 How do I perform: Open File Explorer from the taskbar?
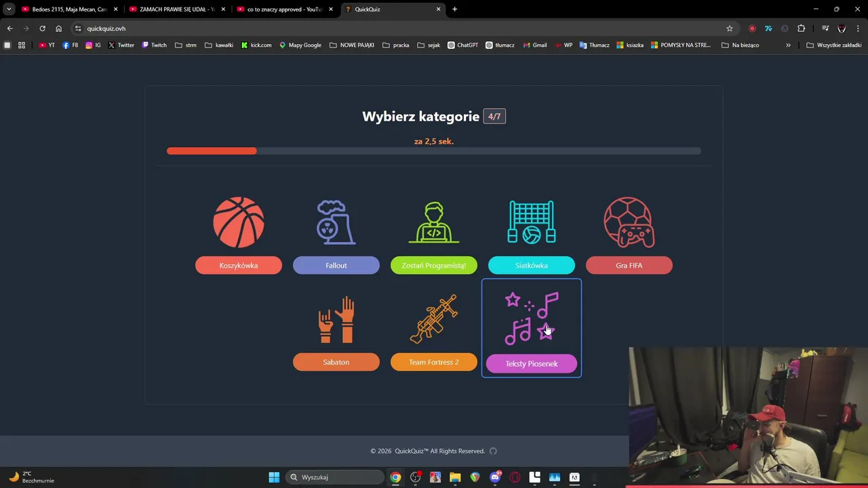click(x=455, y=477)
